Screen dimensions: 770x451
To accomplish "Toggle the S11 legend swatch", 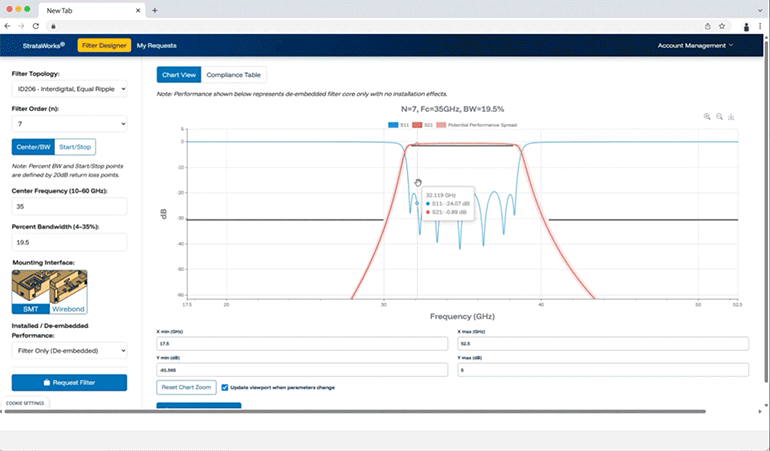I will pyautogui.click(x=393, y=125).
